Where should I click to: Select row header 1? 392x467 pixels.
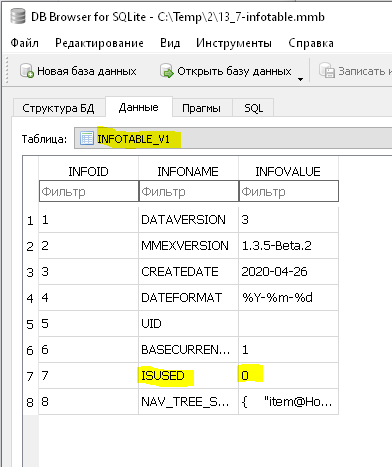30,220
